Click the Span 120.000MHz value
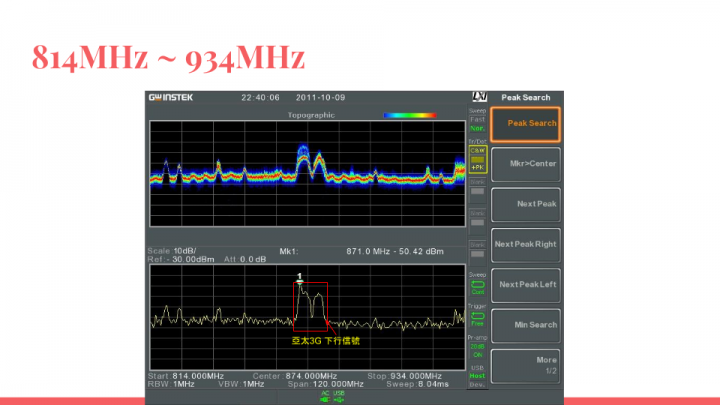 tap(338, 384)
